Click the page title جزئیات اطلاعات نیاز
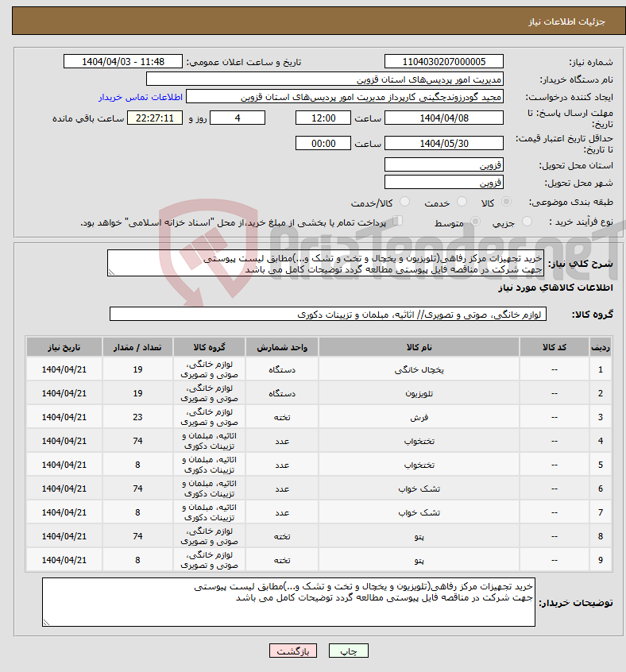626x672 pixels. pos(566,21)
